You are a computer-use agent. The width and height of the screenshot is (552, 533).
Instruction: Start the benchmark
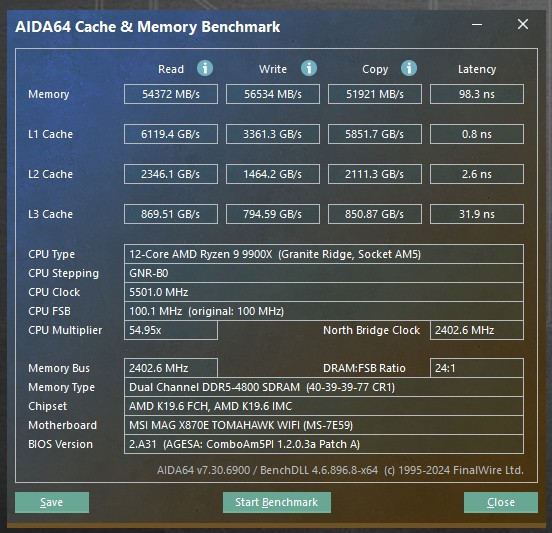coord(277,502)
